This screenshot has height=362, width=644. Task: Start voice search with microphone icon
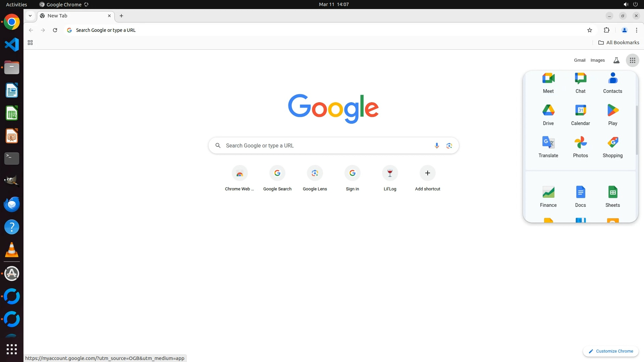click(436, 145)
